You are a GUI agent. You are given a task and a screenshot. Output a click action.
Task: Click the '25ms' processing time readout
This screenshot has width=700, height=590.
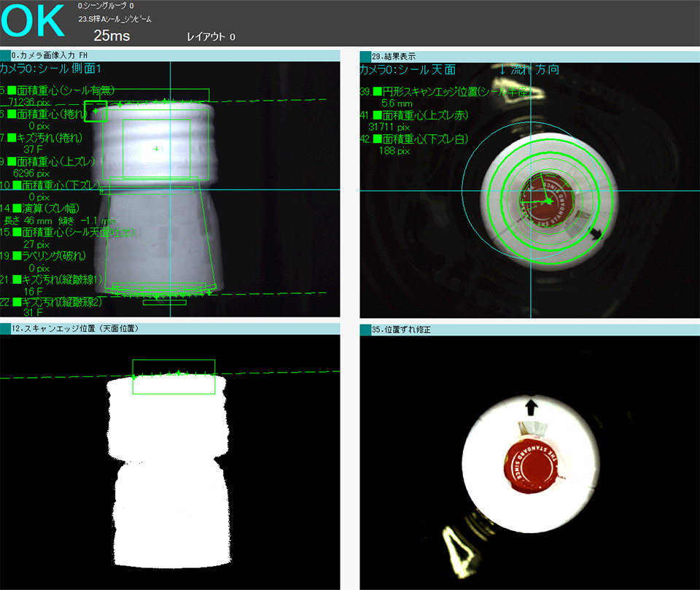tap(112, 36)
